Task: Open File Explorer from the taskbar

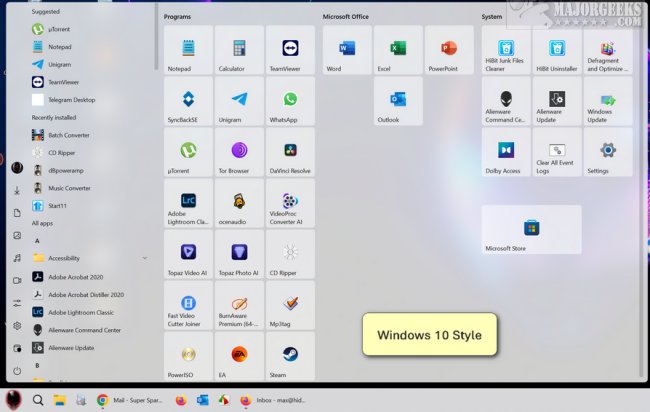Action: click(x=60, y=400)
